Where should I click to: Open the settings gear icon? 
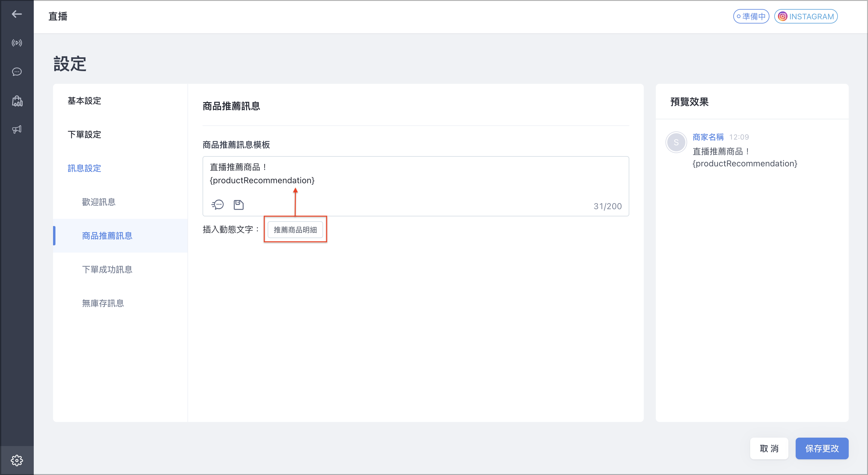pos(17,460)
